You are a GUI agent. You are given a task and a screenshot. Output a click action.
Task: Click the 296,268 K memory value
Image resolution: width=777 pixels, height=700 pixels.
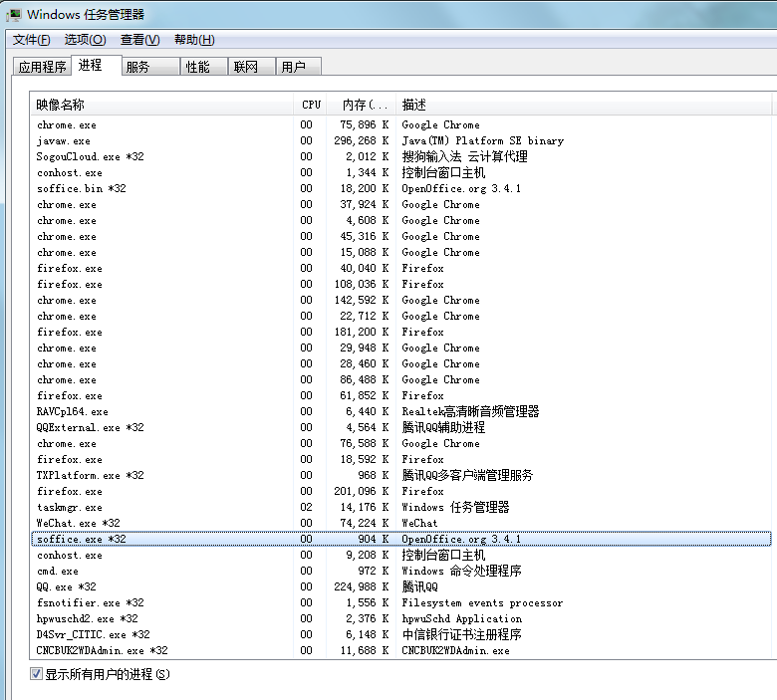(x=362, y=140)
